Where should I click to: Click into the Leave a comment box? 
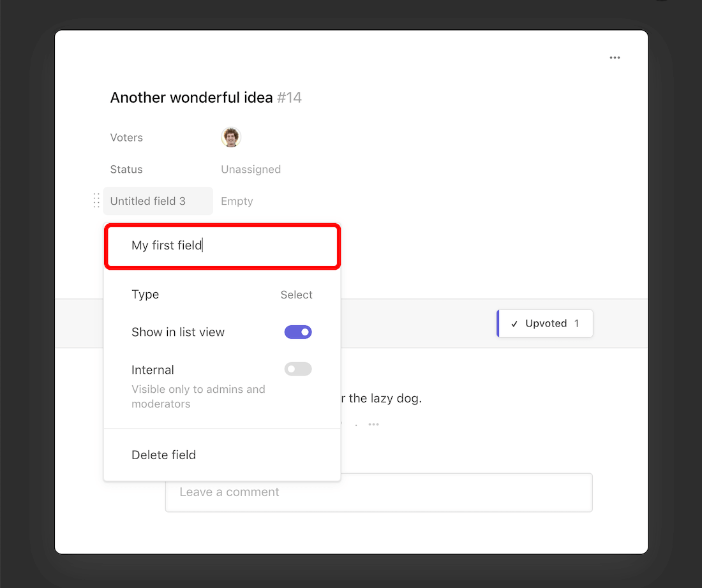378,492
